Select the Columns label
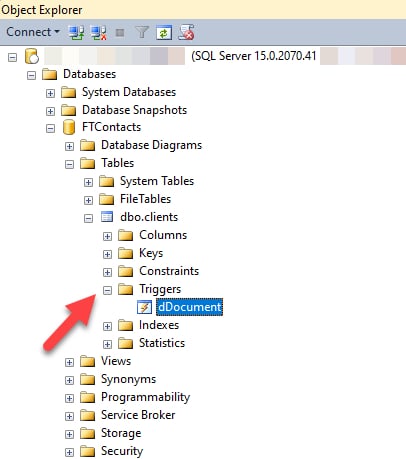Viewport: 406px width, 459px height. [x=163, y=235]
